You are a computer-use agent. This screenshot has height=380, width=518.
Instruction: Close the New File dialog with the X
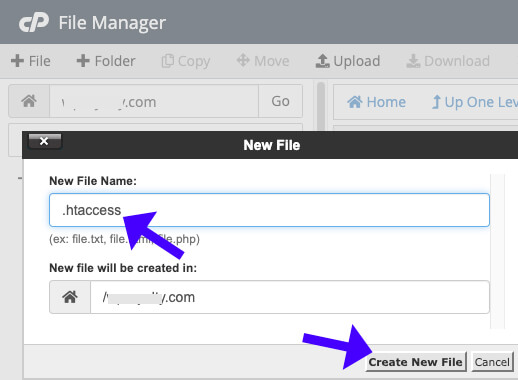click(x=45, y=141)
